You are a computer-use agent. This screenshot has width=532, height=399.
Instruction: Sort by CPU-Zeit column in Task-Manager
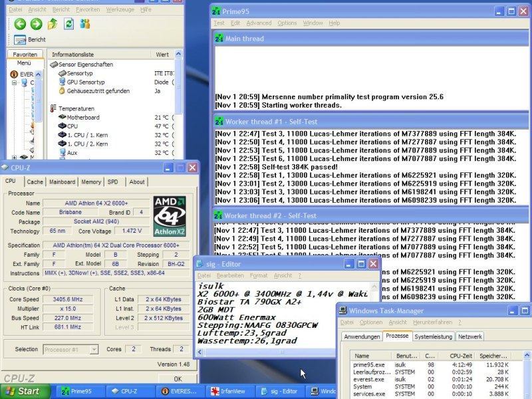coord(458,356)
